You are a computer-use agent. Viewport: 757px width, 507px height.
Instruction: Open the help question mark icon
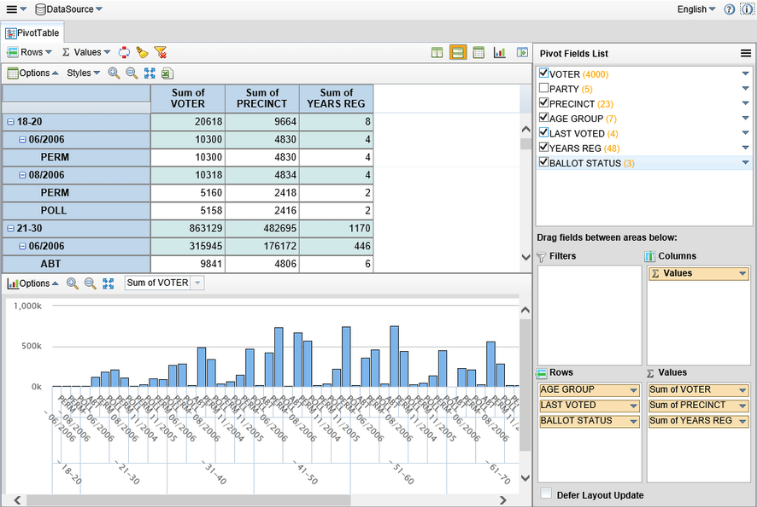[729, 9]
